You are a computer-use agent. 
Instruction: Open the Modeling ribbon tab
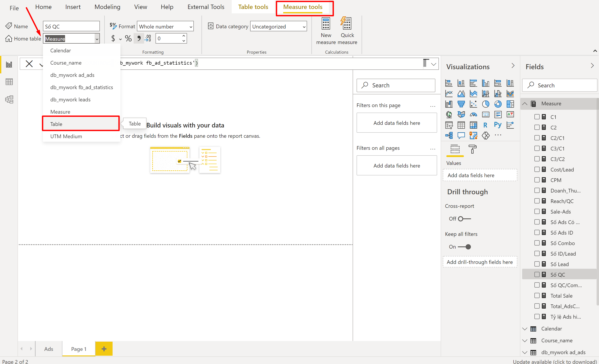(108, 7)
